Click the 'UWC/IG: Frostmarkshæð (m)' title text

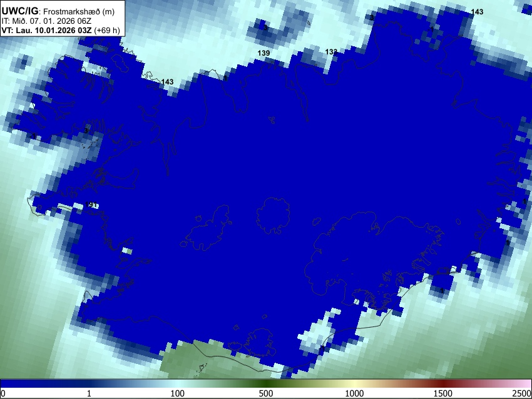point(58,11)
